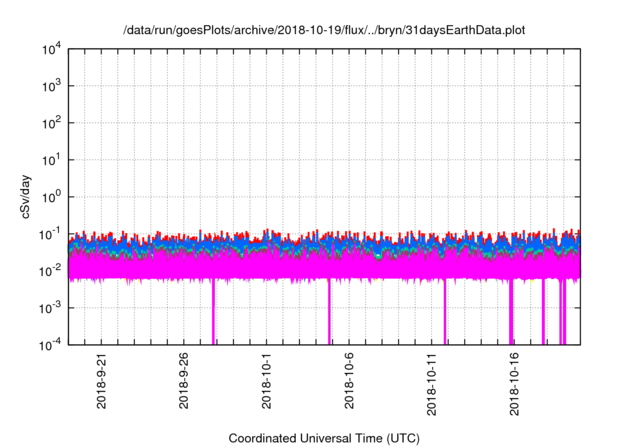Click the 10^-2 y-axis tick label
The width and height of the screenshot is (640, 448).
[51, 271]
